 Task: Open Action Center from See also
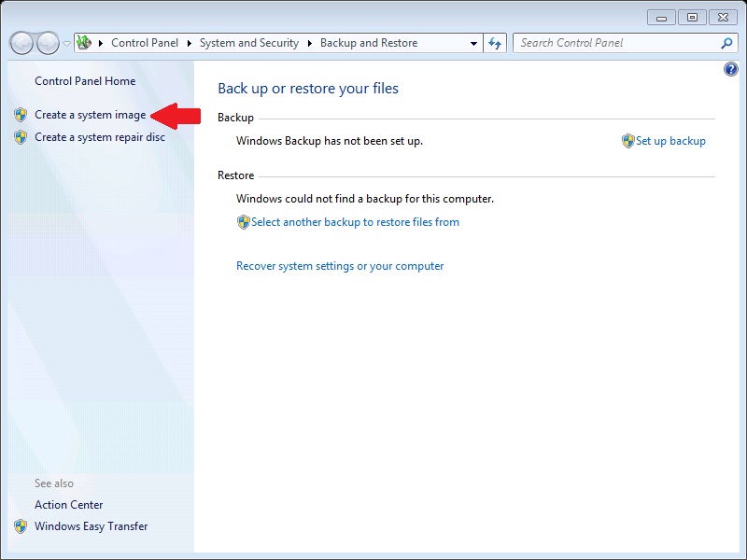click(x=68, y=505)
